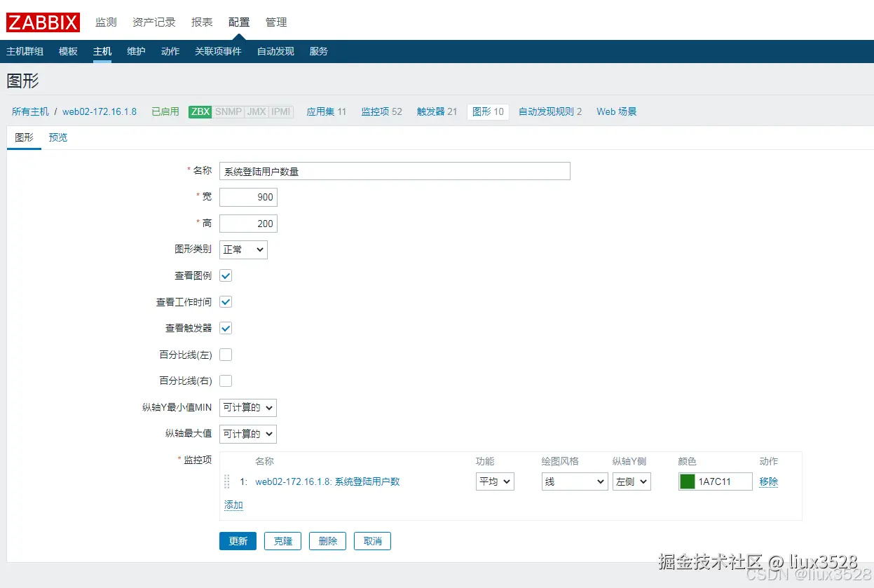
Task: Open the 图形类别 dropdown
Action: tap(243, 249)
